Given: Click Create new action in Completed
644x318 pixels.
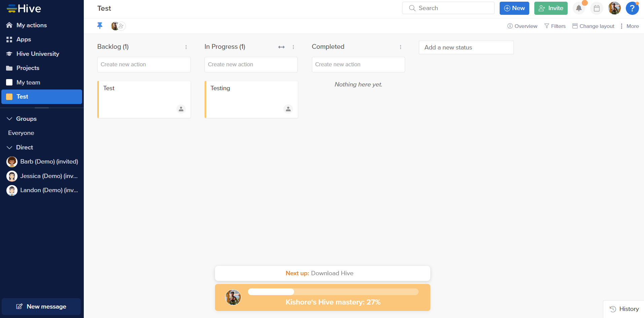Looking at the screenshot, I should (x=358, y=65).
